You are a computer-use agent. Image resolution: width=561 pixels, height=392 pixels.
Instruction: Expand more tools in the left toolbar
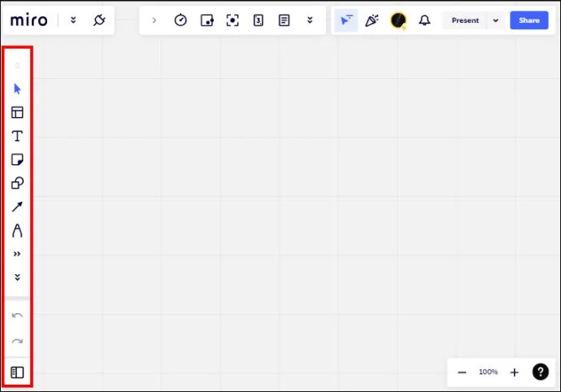[17, 254]
